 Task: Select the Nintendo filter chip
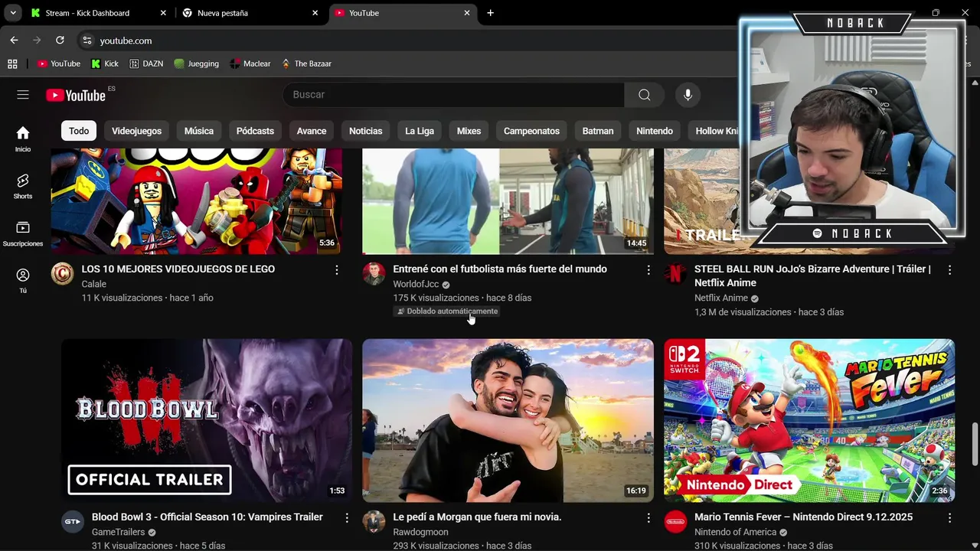655,131
